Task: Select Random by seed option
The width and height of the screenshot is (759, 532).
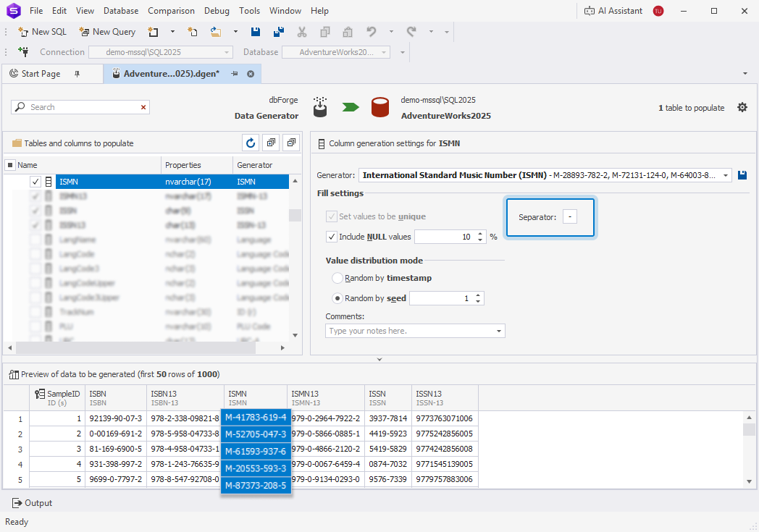Action: pos(337,298)
